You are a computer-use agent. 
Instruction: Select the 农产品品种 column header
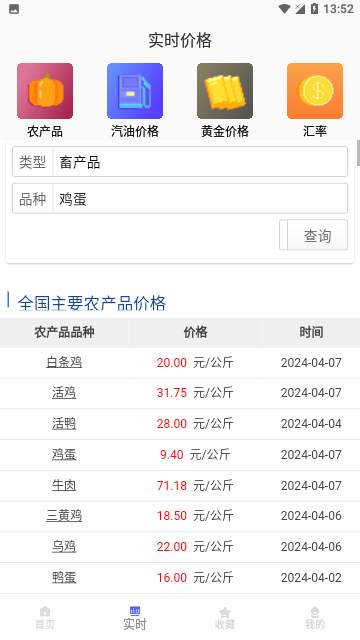click(64, 332)
